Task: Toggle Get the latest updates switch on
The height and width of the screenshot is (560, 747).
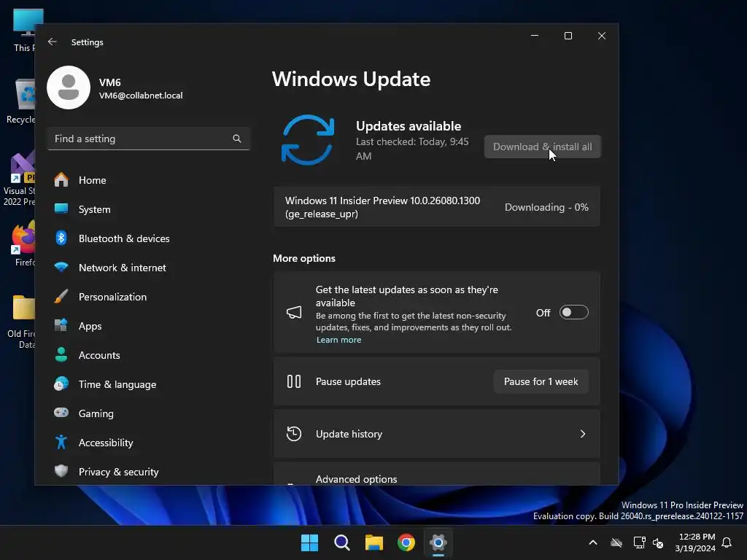Action: click(x=573, y=312)
